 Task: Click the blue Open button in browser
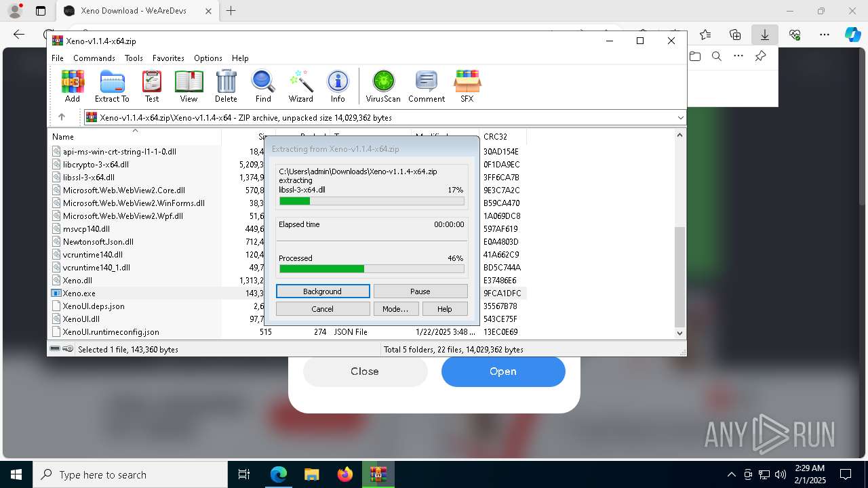click(x=503, y=371)
